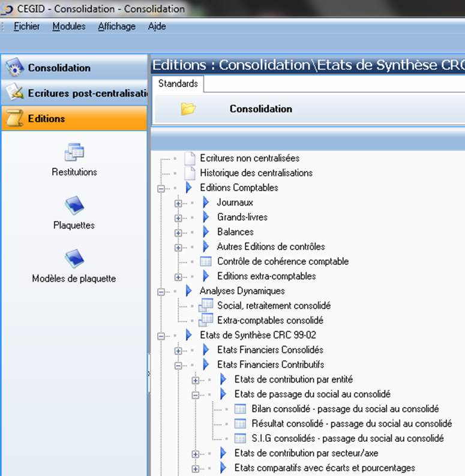
Task: Click the Editions scroll icon
Action: pos(14,118)
